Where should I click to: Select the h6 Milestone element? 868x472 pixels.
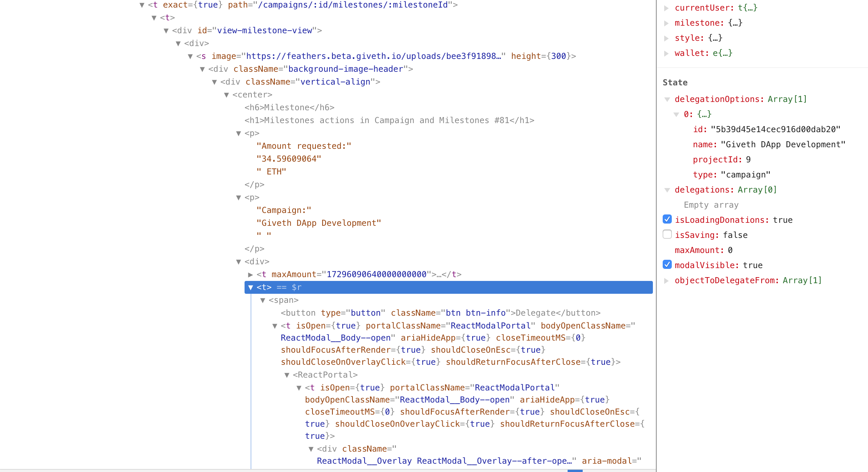point(289,108)
